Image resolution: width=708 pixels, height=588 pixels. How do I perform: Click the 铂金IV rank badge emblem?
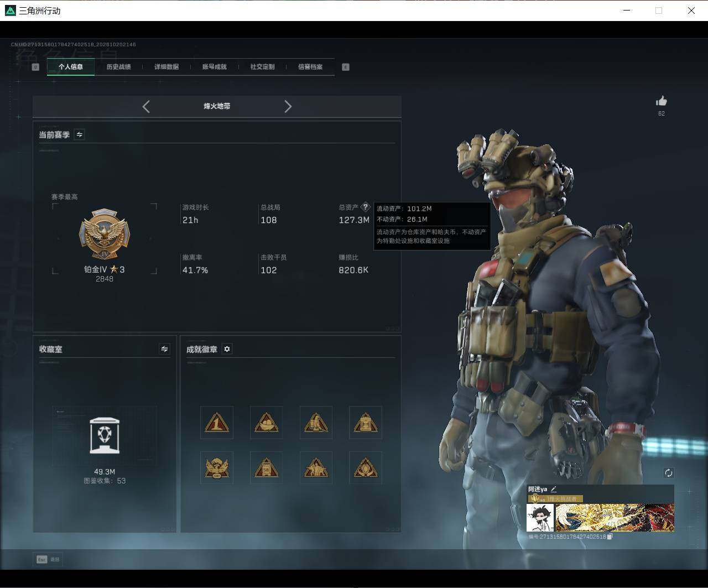pyautogui.click(x=105, y=235)
